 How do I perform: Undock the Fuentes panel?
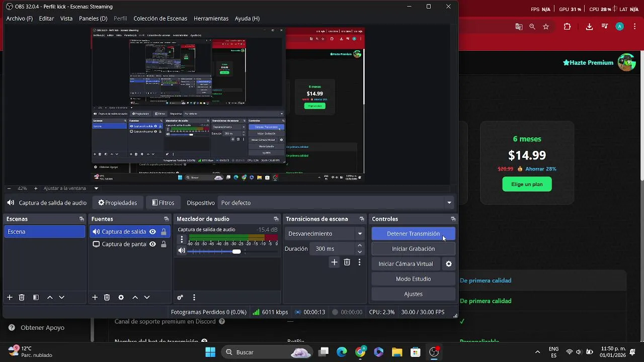167,219
